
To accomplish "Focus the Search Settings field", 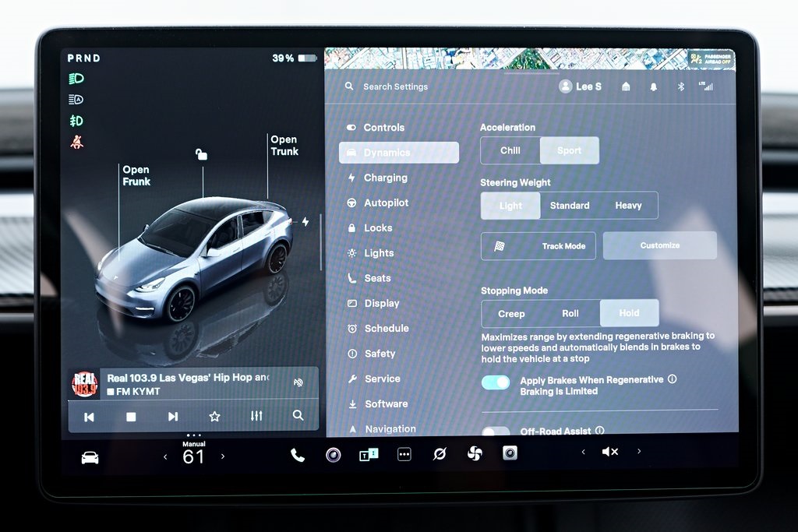I will 395,87.
